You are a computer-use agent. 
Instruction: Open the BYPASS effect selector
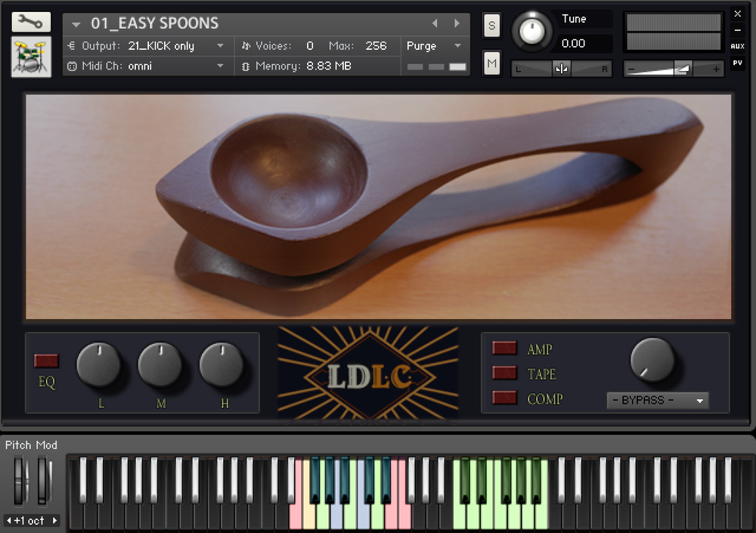coord(657,401)
